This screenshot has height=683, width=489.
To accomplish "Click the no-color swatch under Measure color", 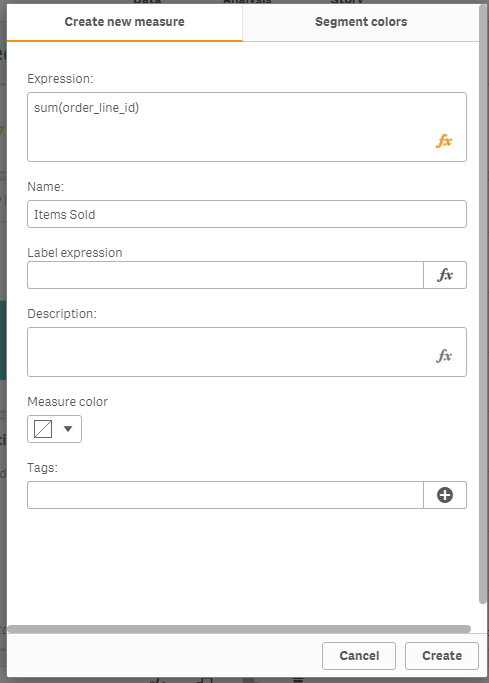I will [43, 429].
